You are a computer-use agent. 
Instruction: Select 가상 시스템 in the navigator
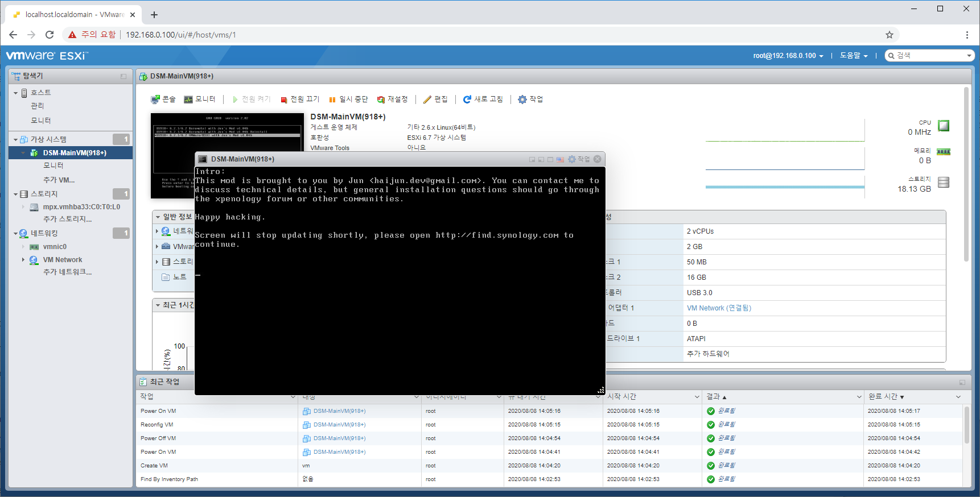click(x=48, y=139)
